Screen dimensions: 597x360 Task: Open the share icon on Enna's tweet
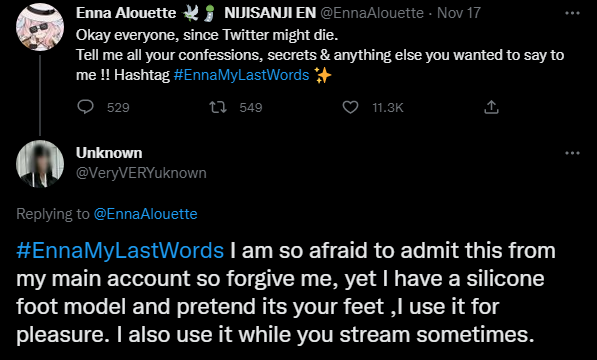(491, 107)
